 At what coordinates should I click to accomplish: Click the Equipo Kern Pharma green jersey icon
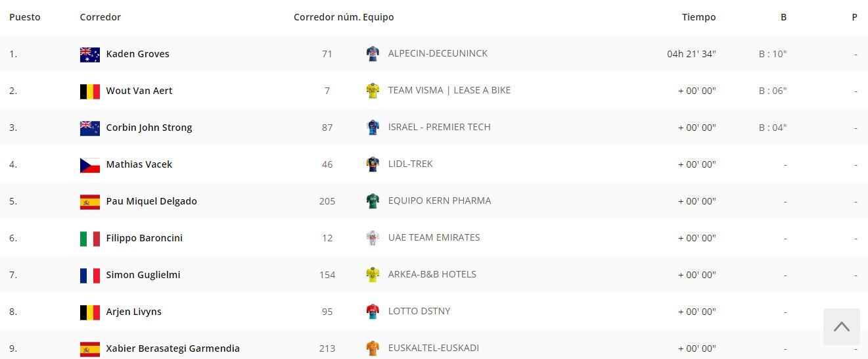(x=373, y=201)
